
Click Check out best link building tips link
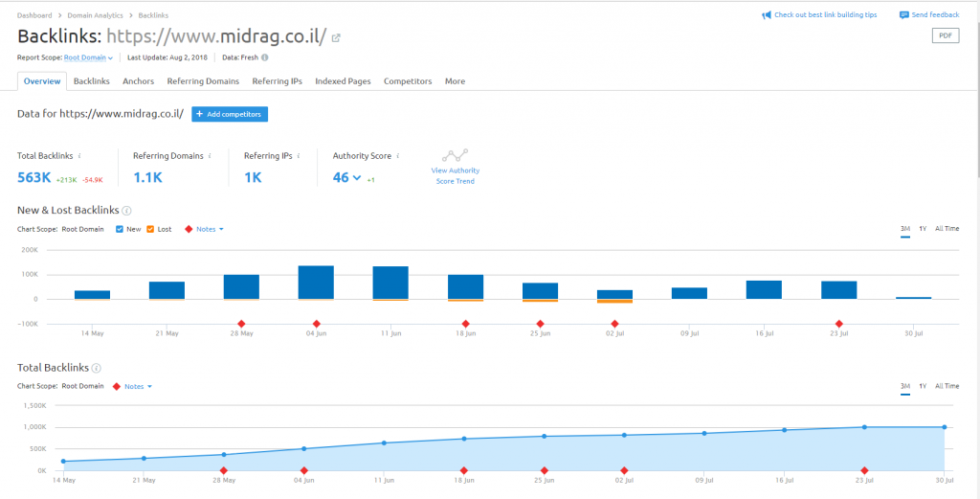[x=825, y=15]
